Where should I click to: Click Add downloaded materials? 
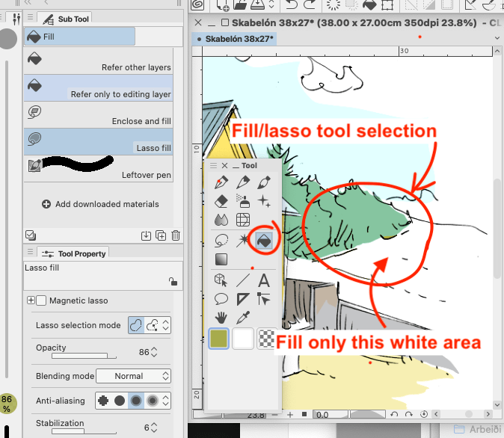tap(100, 204)
